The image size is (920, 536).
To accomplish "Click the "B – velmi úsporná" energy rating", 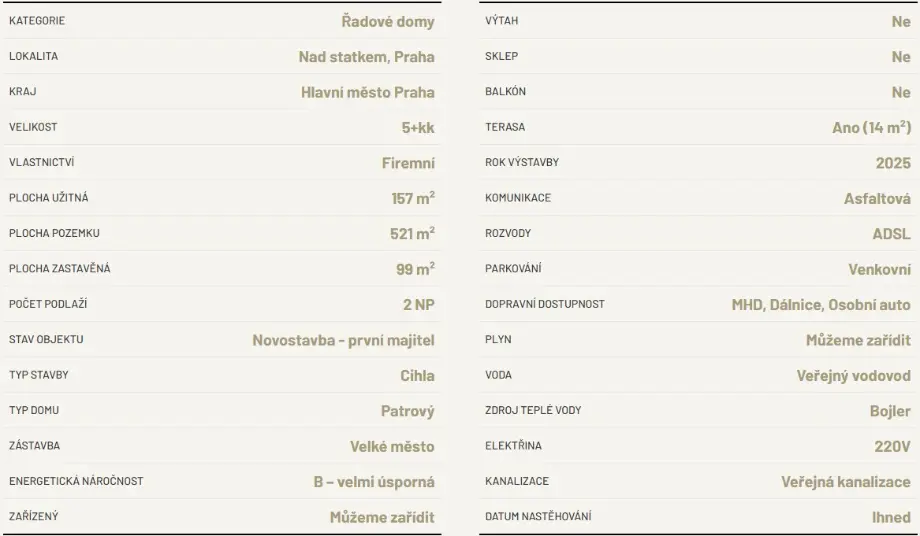I will pos(374,482).
